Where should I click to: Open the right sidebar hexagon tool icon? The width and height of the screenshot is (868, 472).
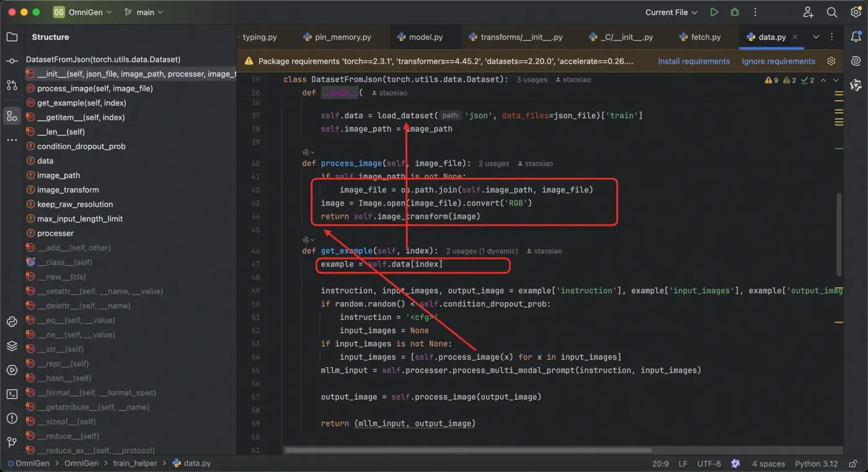click(856, 85)
